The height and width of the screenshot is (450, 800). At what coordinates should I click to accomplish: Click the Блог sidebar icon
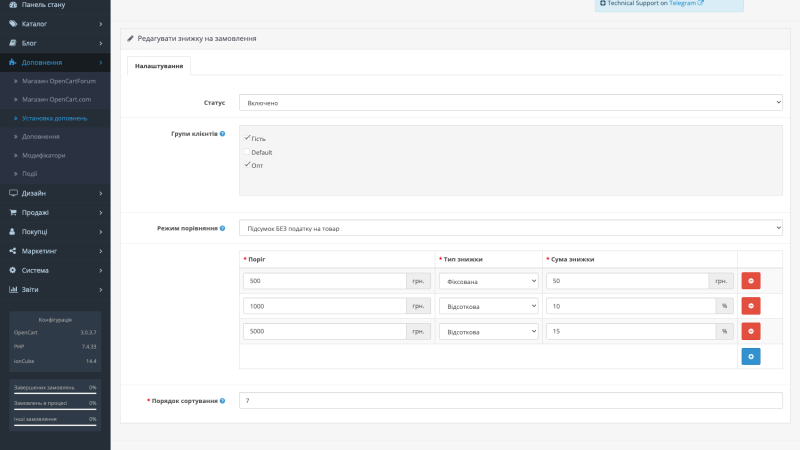click(x=13, y=43)
